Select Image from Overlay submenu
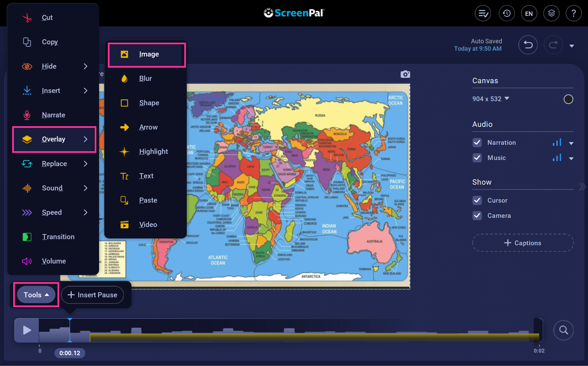This screenshot has width=588, height=366. [x=147, y=54]
